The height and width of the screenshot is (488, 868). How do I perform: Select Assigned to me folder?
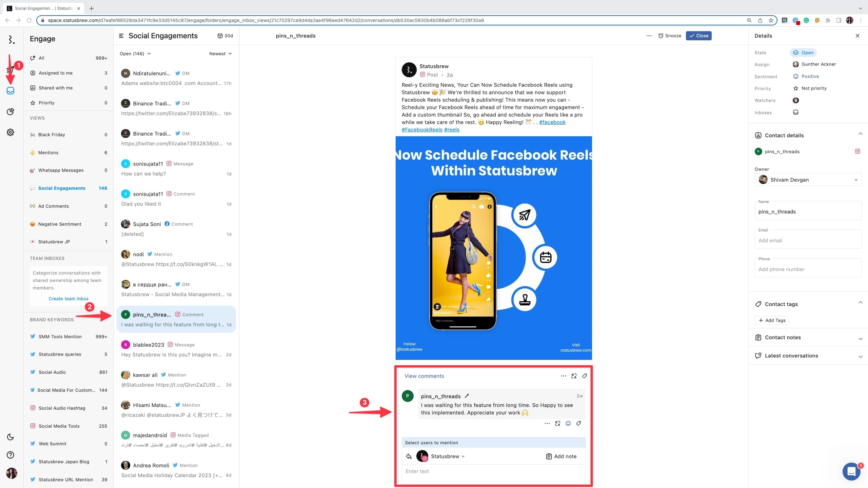click(68, 73)
